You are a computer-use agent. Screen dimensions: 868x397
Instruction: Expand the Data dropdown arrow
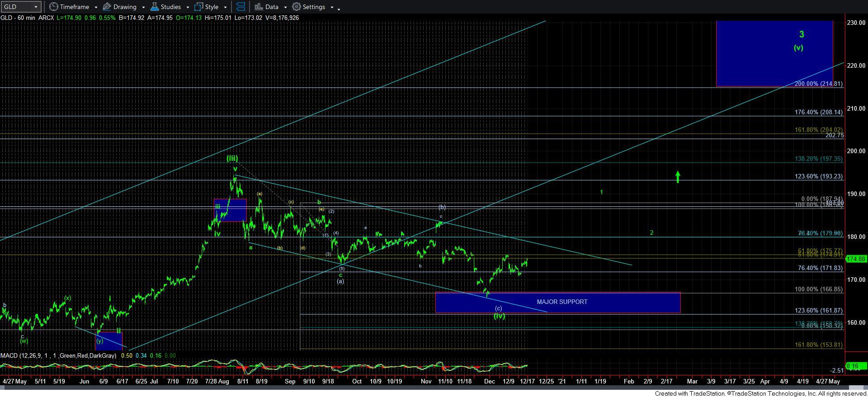[x=285, y=7]
